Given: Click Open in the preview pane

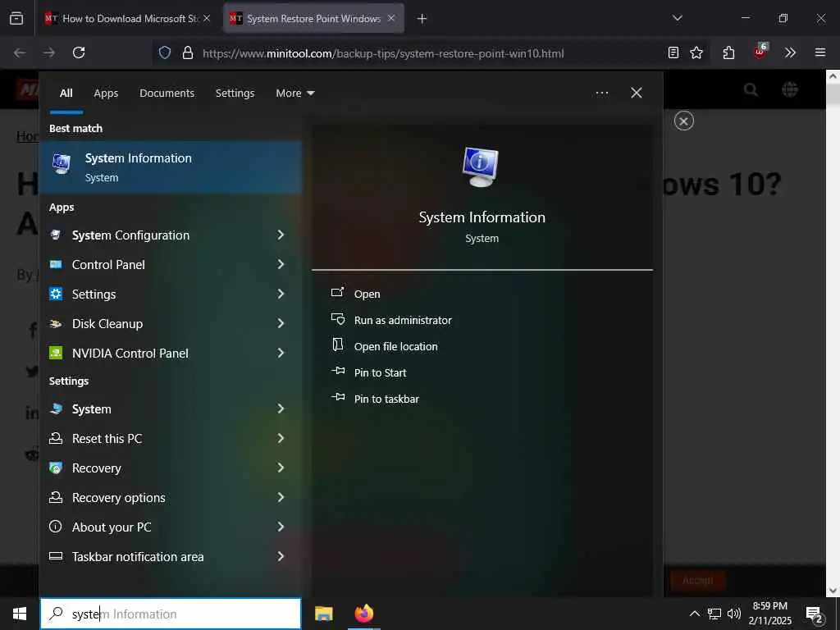Looking at the screenshot, I should click(x=367, y=294).
